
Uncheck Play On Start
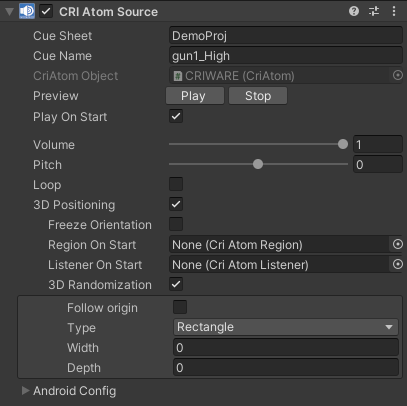click(x=176, y=116)
